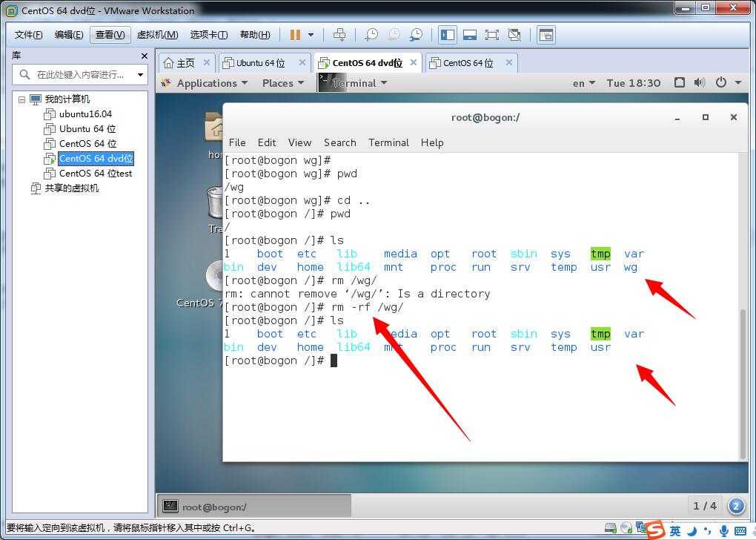Open the snapshot manager icon
756x540 pixels.
coord(416,35)
